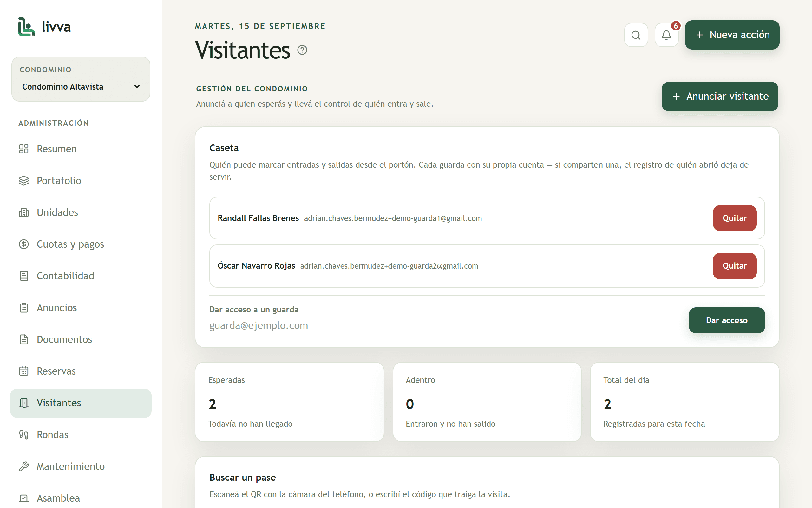Open Rondas from the sidebar
The image size is (812, 508).
81,435
